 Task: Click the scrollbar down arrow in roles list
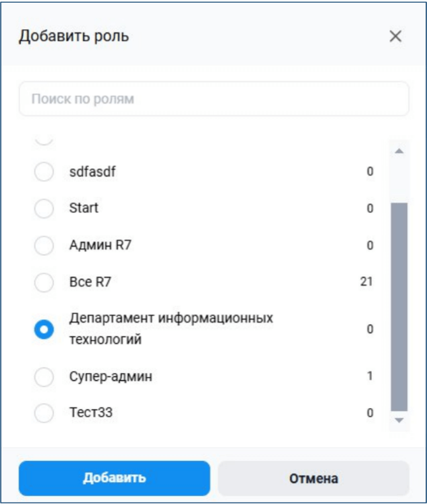tap(399, 420)
